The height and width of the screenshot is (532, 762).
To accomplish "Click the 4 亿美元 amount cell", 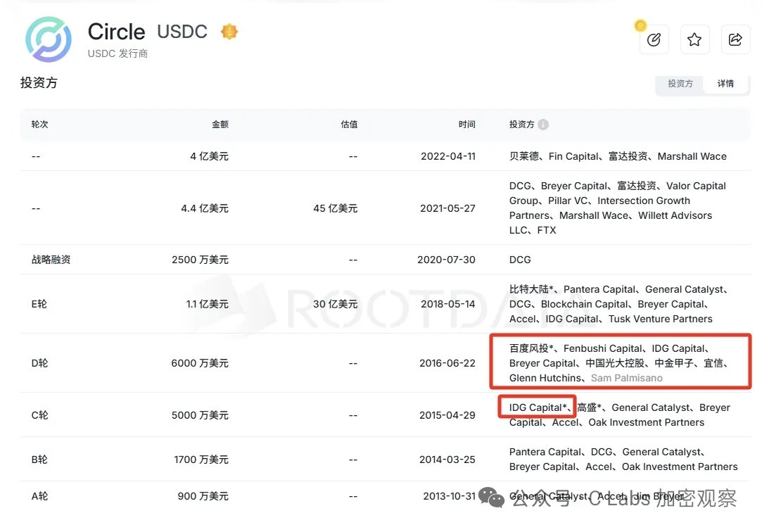I will [x=209, y=156].
